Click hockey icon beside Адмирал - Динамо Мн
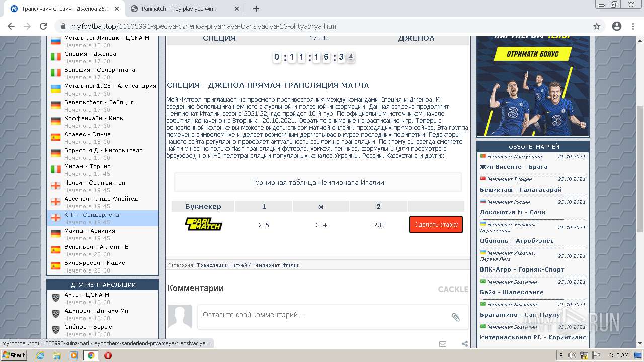 coord(56,314)
